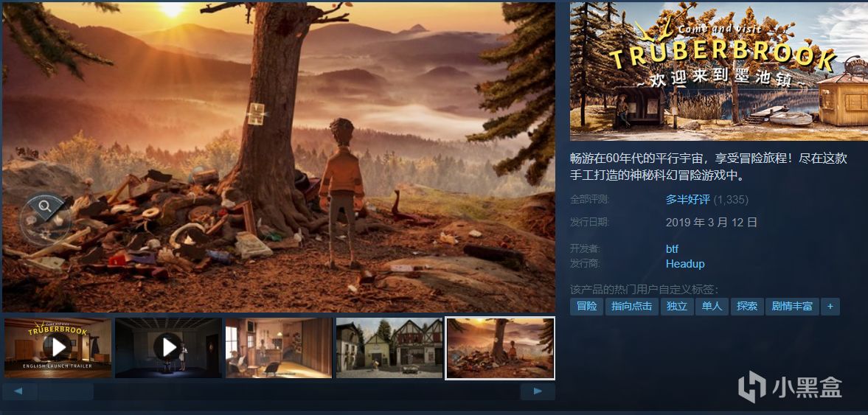The height and width of the screenshot is (415, 868).
Task: Click the 独立 tag
Action: pyautogui.click(x=677, y=307)
